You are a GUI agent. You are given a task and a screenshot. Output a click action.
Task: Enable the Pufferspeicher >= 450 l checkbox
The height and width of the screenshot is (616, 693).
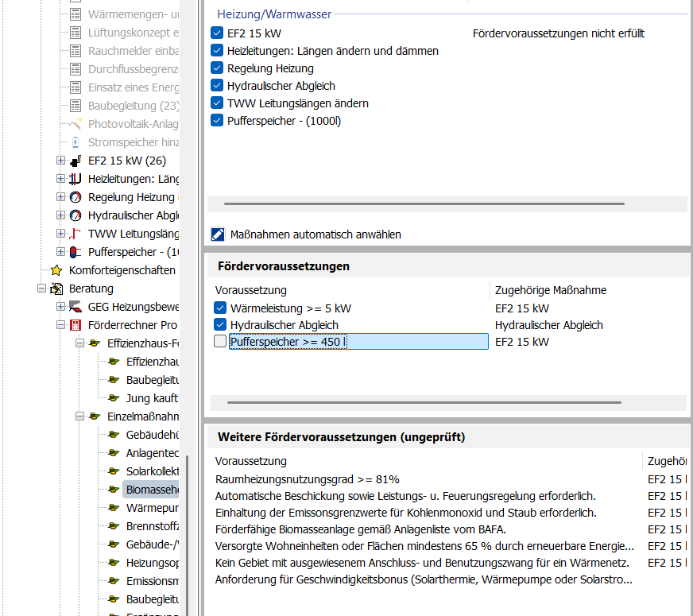(x=220, y=342)
